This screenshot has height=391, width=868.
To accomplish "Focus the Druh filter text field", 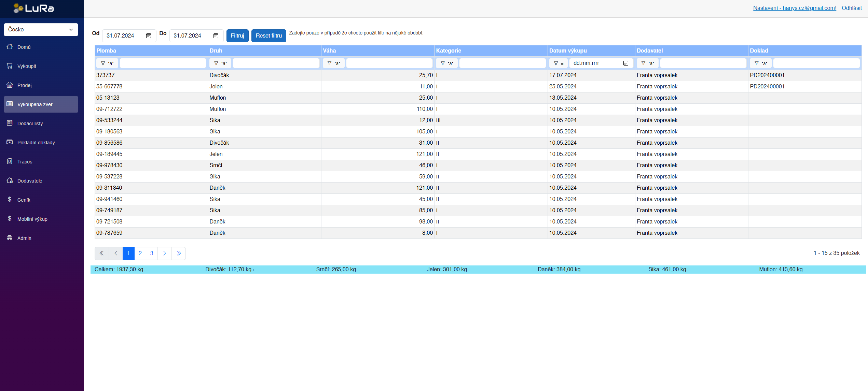I will pyautogui.click(x=276, y=63).
